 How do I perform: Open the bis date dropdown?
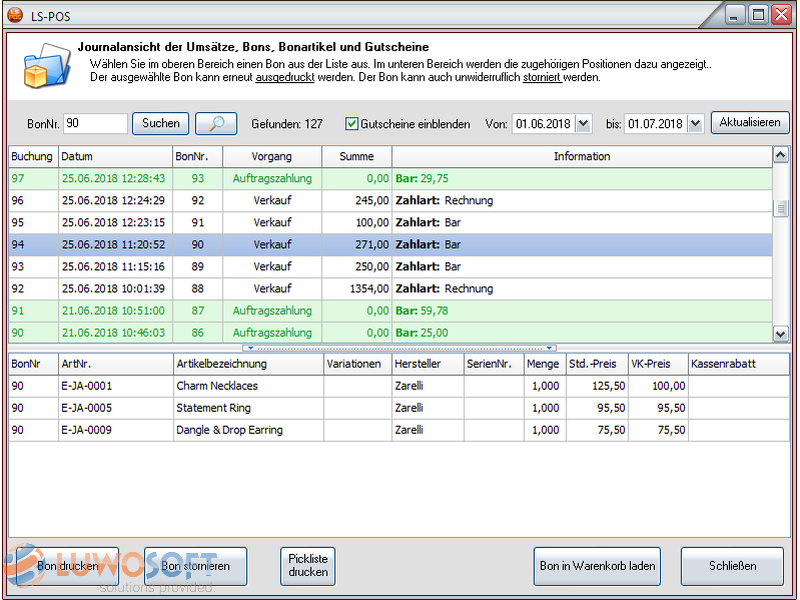695,124
